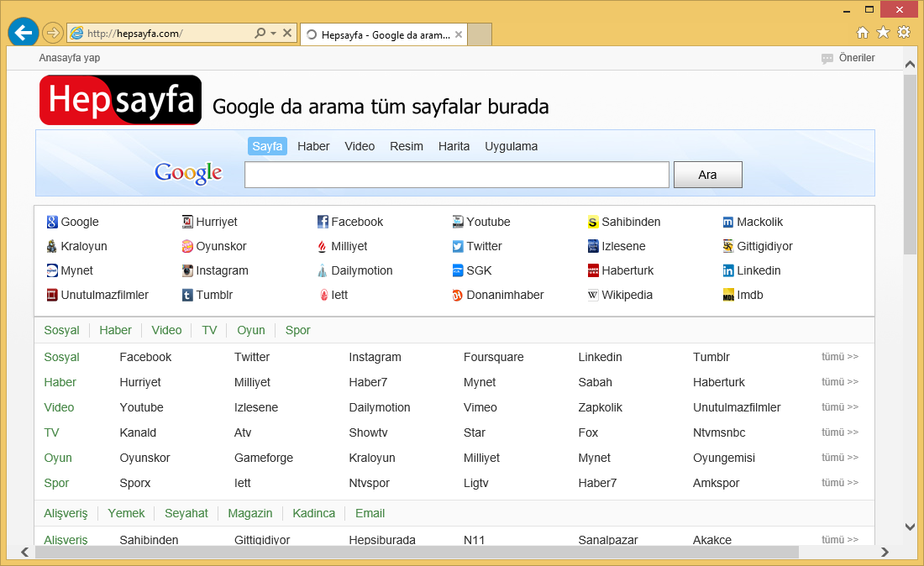Click the Twitter bird icon shortcut
Viewport: 924px width, 566px height.
[457, 246]
